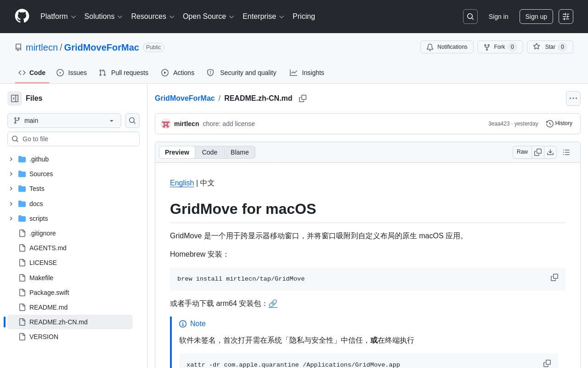Open the file search icon in sidebar
The width and height of the screenshot is (588, 368).
[x=132, y=121]
